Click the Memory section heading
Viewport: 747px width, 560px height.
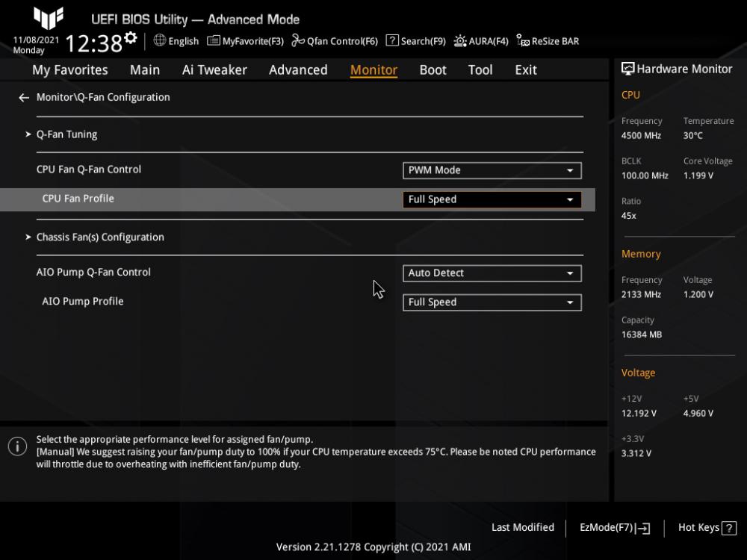tap(641, 255)
